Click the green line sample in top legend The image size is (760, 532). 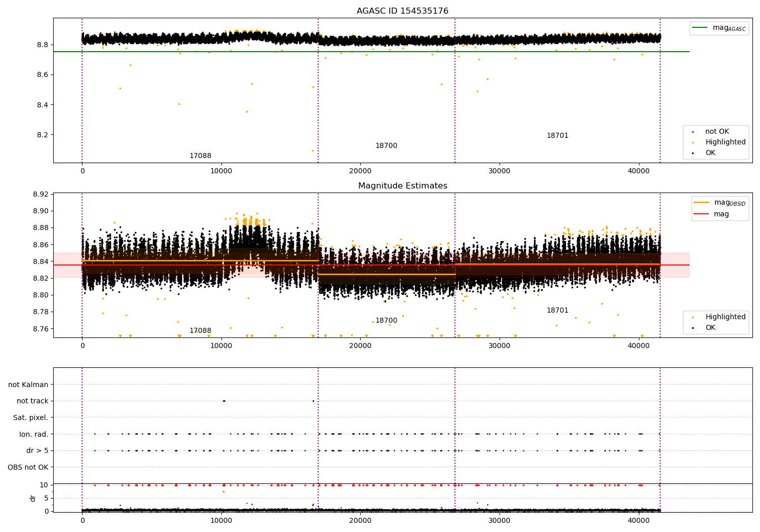700,28
